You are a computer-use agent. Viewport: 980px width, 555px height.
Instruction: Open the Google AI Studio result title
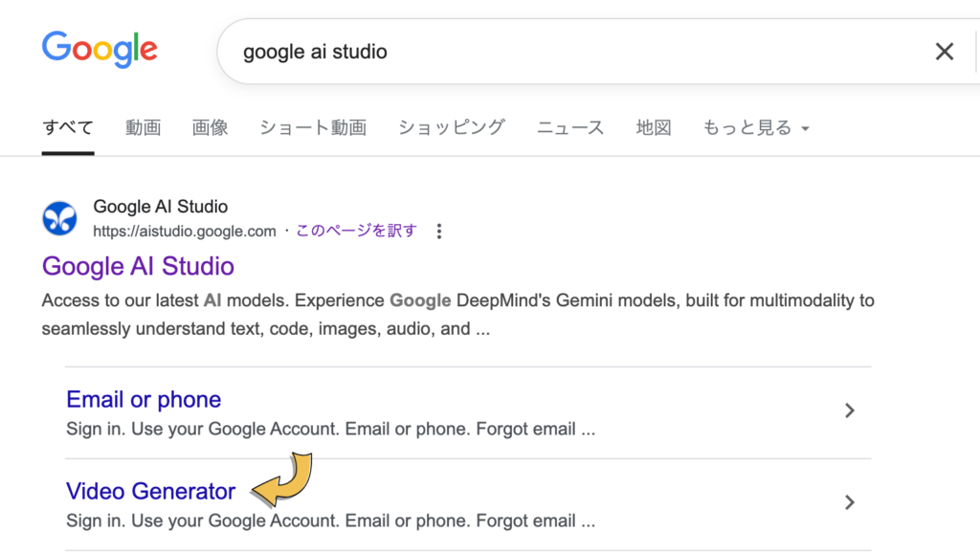(x=138, y=266)
